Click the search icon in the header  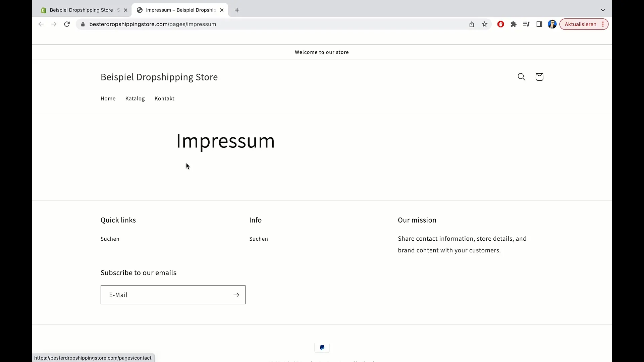click(522, 77)
